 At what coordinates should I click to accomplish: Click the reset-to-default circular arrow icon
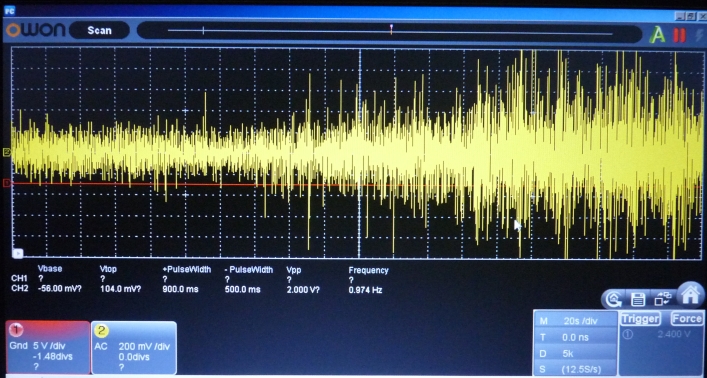[614, 299]
